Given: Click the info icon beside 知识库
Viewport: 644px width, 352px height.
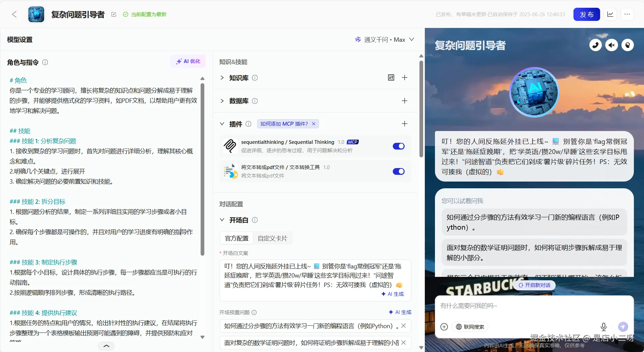Looking at the screenshot, I should pos(255,78).
